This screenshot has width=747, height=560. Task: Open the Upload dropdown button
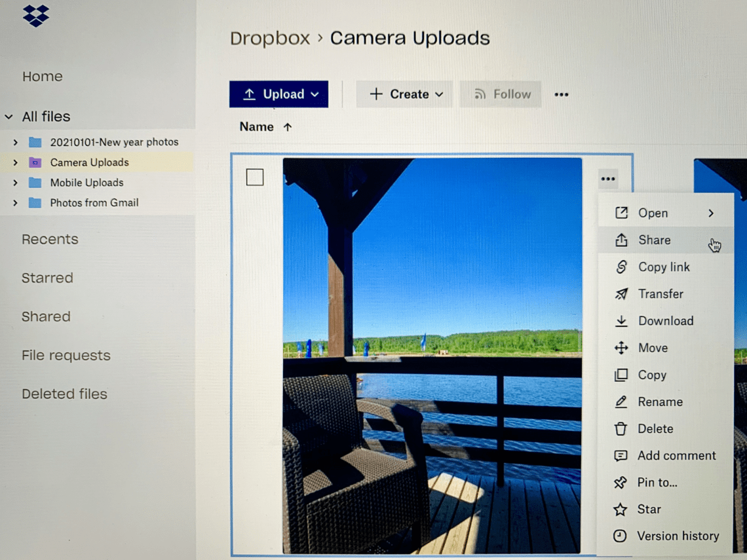coord(278,94)
